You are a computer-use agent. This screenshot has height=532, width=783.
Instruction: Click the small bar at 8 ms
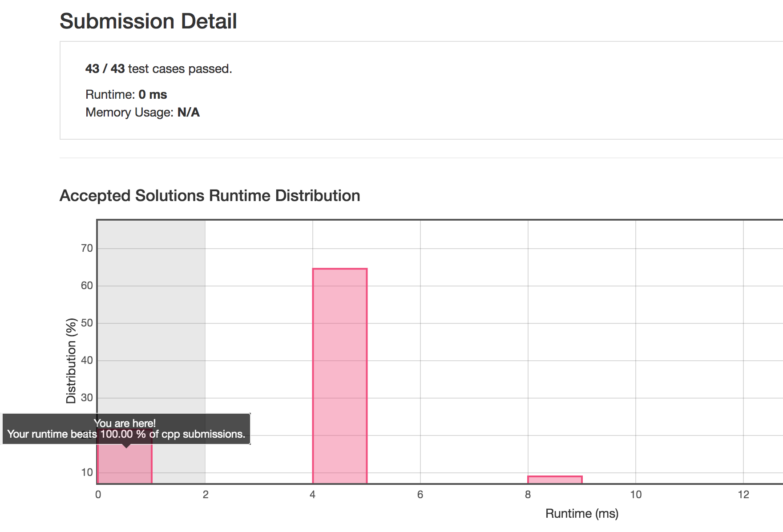(x=555, y=480)
